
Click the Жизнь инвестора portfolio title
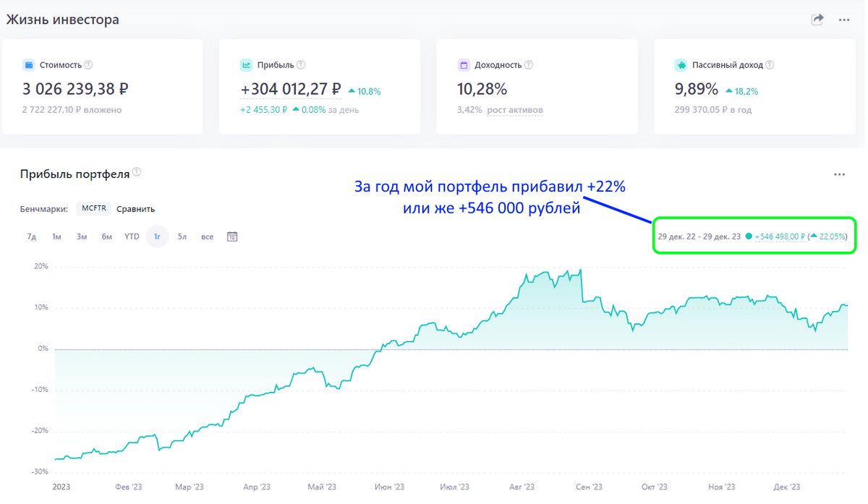click(63, 20)
